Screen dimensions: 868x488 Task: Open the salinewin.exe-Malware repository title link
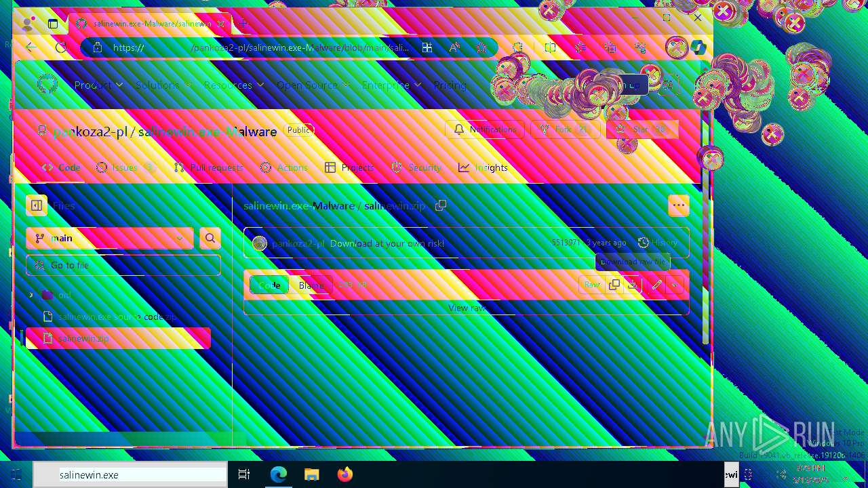[208, 131]
